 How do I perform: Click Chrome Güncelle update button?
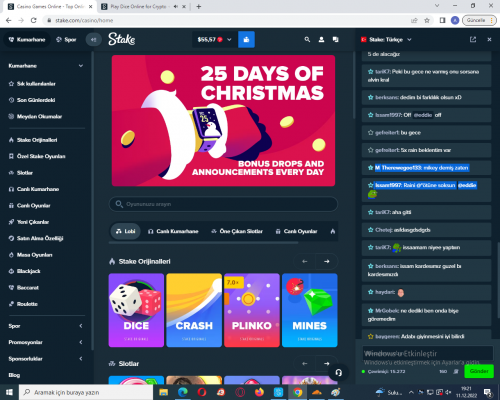(479, 20)
